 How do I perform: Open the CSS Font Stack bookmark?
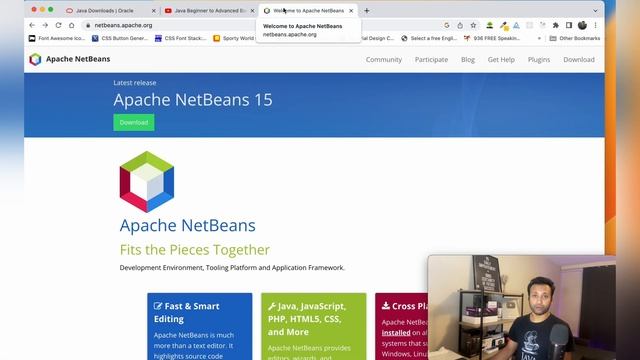(x=180, y=38)
